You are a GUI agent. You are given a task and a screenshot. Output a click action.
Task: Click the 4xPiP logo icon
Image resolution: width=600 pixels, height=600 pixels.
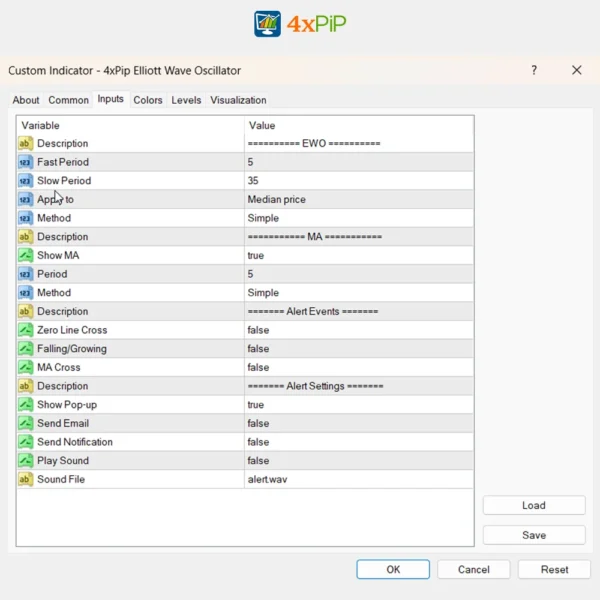pyautogui.click(x=267, y=23)
